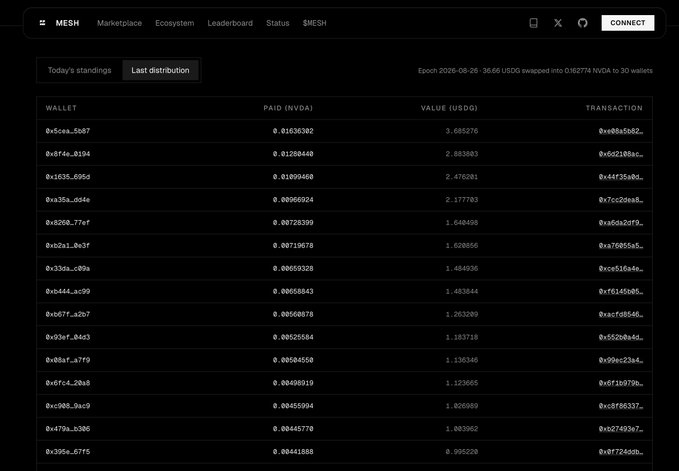
Task: Open the Ecosystem nav item
Action: tap(175, 23)
